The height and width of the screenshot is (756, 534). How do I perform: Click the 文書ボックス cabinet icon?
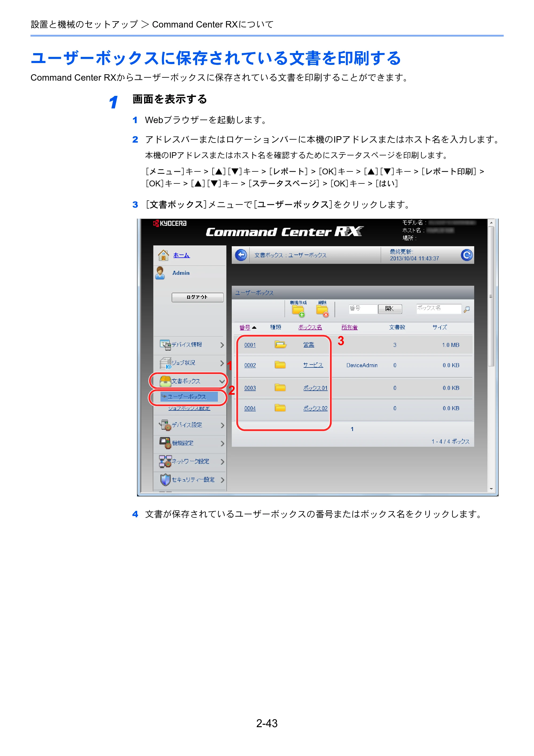pos(165,381)
